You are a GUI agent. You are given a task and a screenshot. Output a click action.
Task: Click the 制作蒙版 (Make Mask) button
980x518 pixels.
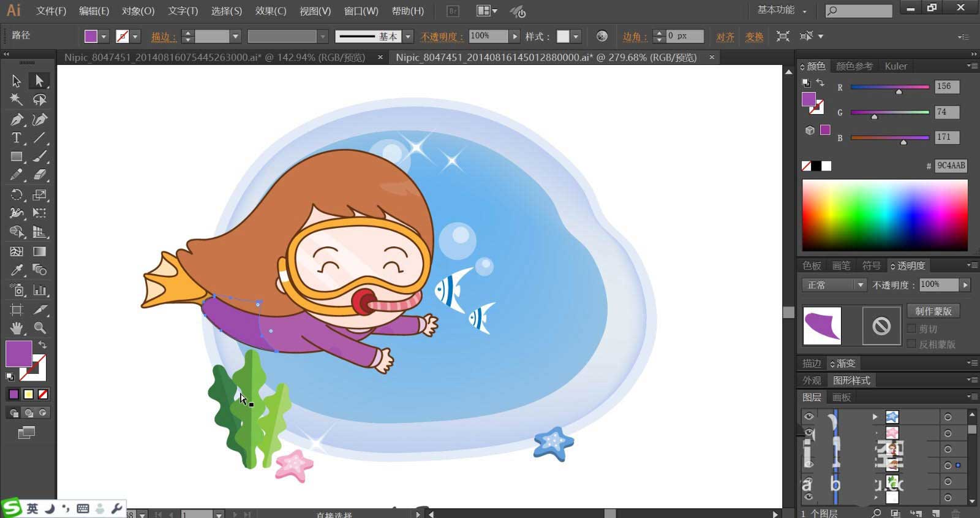point(933,311)
